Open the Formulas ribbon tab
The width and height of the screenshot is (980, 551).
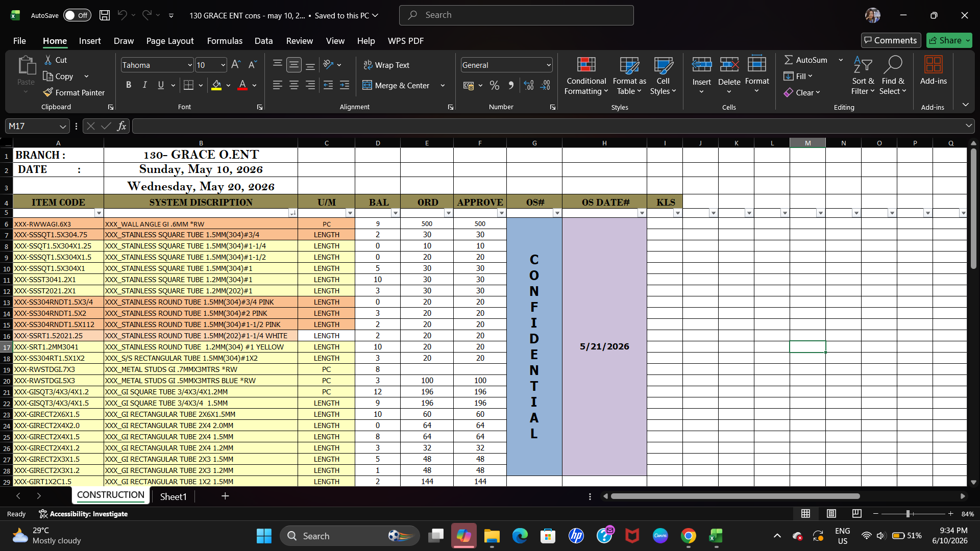[x=225, y=41]
